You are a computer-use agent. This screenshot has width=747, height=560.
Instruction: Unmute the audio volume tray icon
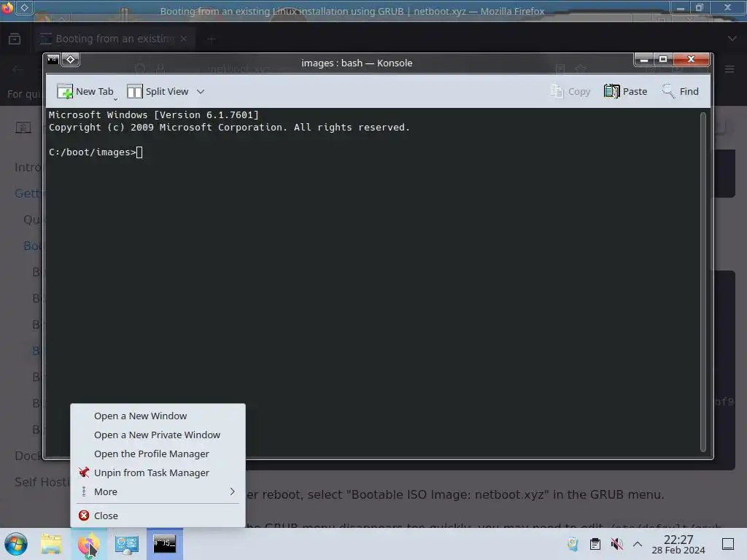pos(616,544)
